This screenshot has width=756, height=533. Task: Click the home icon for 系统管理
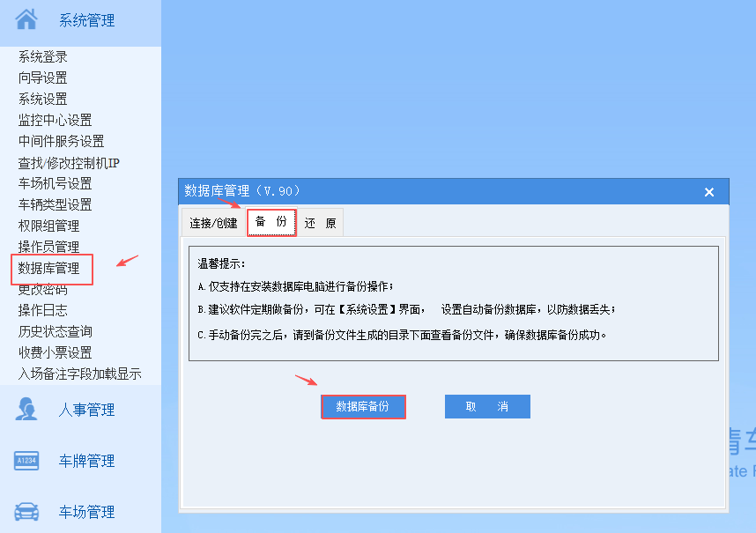click(x=26, y=19)
